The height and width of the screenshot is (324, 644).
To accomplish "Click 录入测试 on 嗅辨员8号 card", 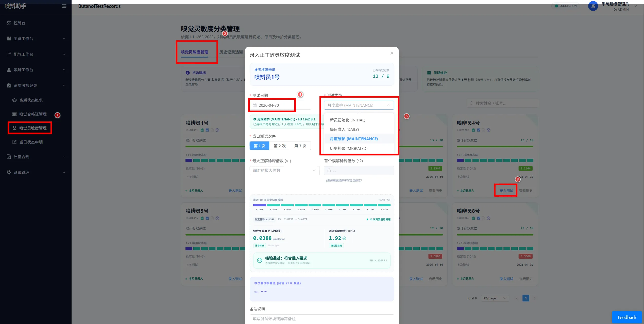I will pos(506,279).
